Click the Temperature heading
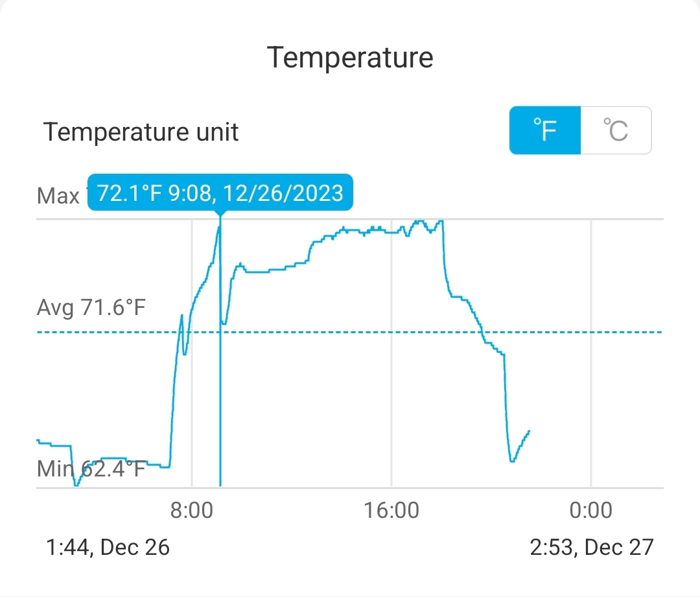This screenshot has height=597, width=700. pos(350,58)
